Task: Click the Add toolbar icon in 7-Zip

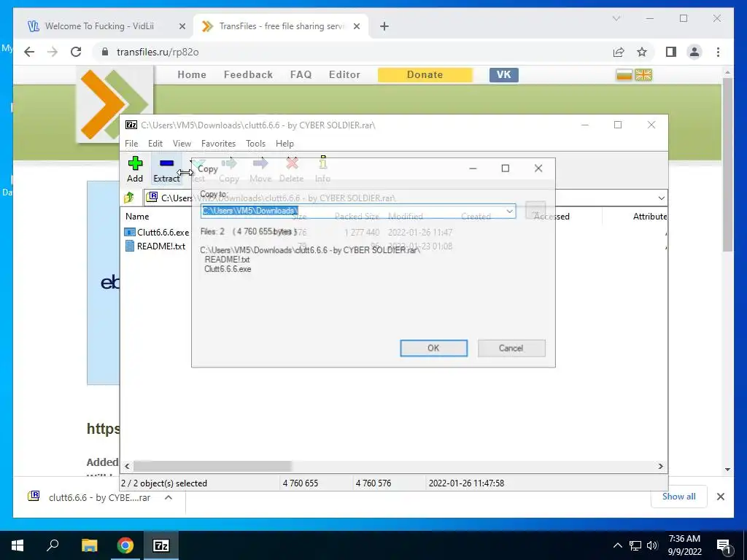Action: (x=135, y=169)
